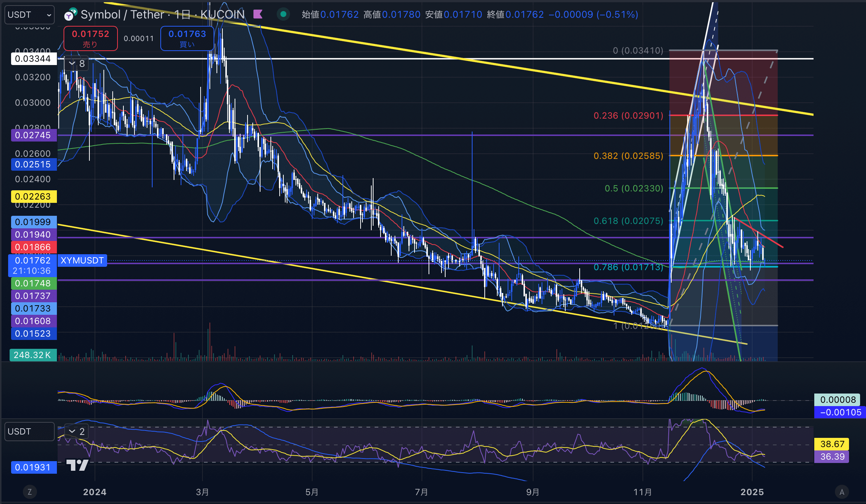Click the 0.01752 sell button

click(x=91, y=38)
